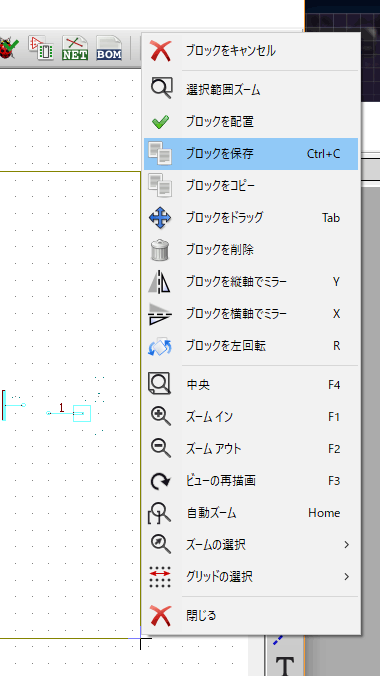Click the copy icon beside ブロックをコピー

click(x=160, y=185)
